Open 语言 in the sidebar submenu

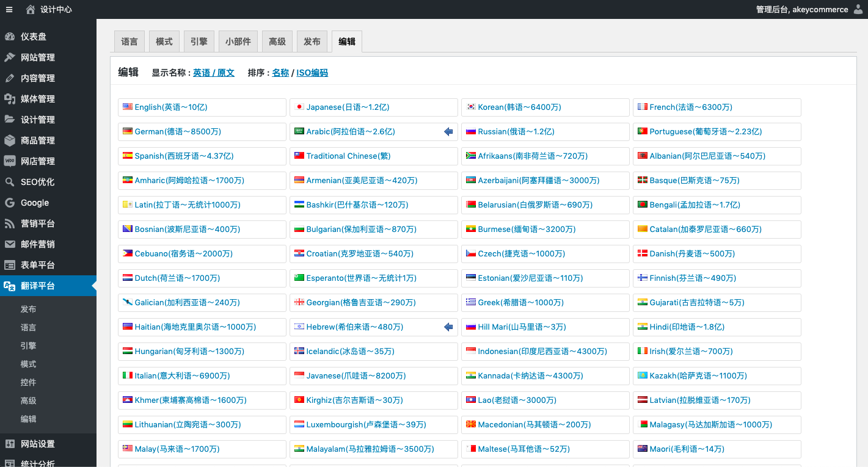click(x=28, y=327)
